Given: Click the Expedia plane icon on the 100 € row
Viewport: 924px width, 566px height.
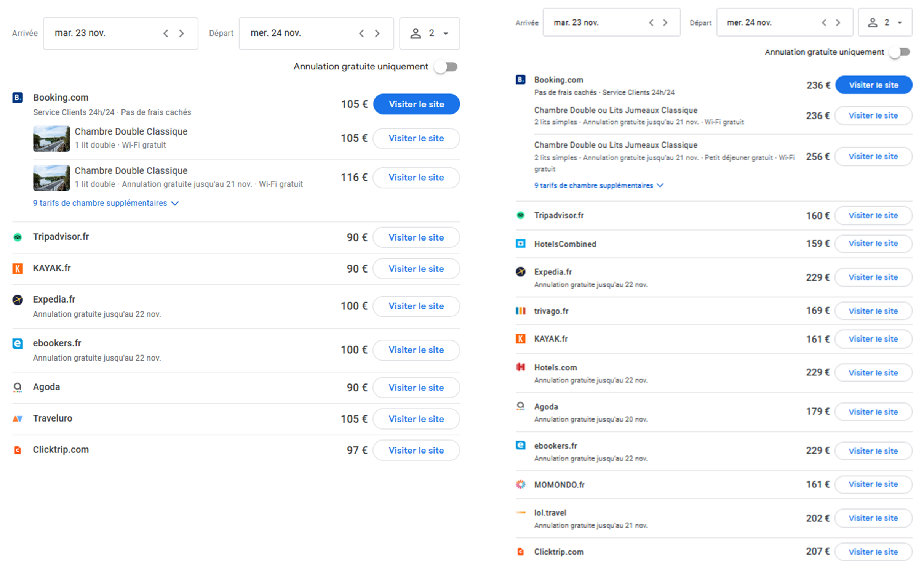Looking at the screenshot, I should pyautogui.click(x=18, y=300).
